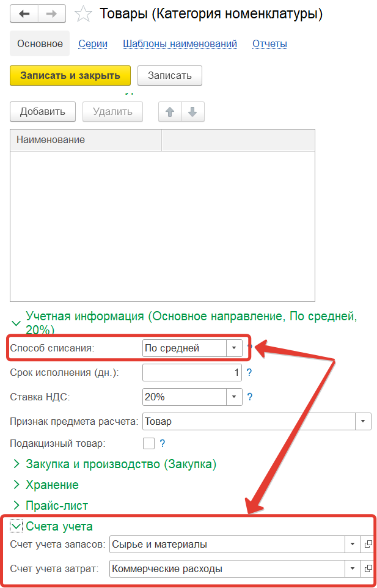Image resolution: width=377 pixels, height=588 pixels.
Task: Open the Серии tab link
Action: pos(93,44)
